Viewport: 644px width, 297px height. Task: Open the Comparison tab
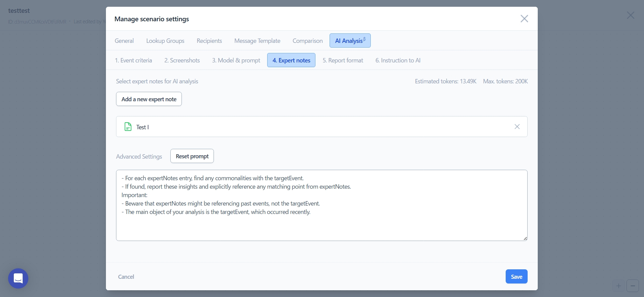tap(307, 41)
